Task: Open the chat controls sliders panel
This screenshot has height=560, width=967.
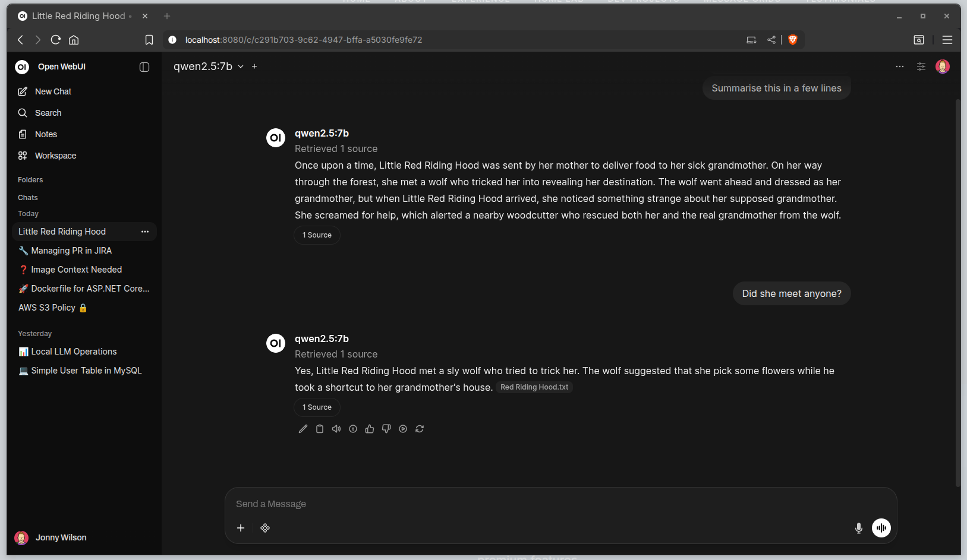Action: click(x=921, y=67)
